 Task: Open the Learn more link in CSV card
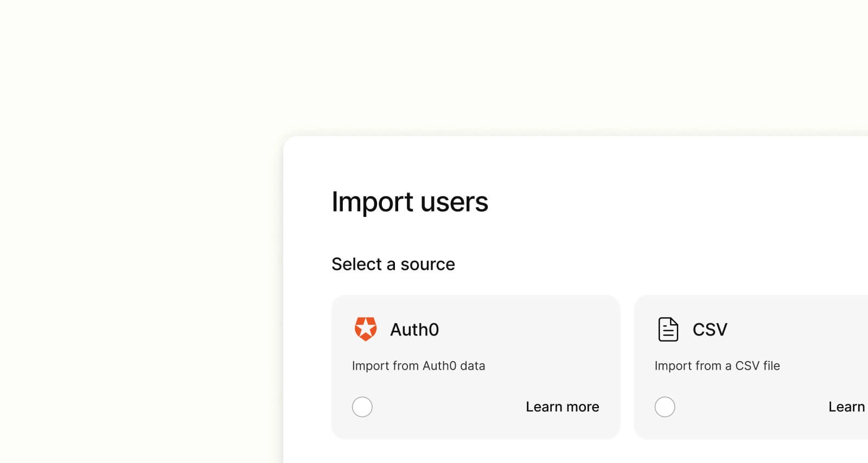(x=846, y=407)
